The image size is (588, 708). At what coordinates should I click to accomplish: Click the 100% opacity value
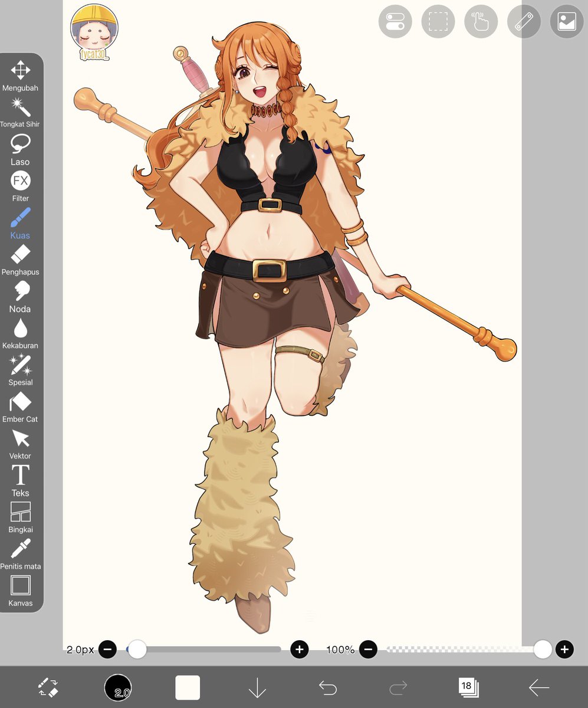[340, 650]
